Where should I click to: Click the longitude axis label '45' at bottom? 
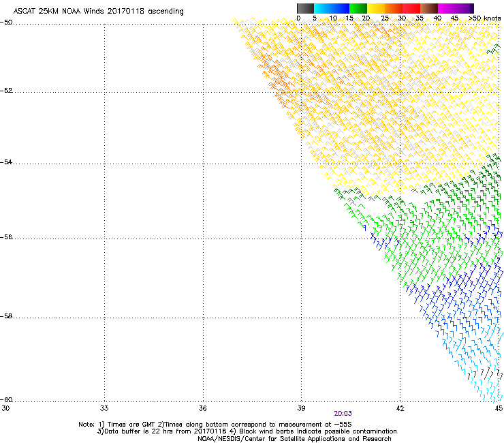[499, 408]
